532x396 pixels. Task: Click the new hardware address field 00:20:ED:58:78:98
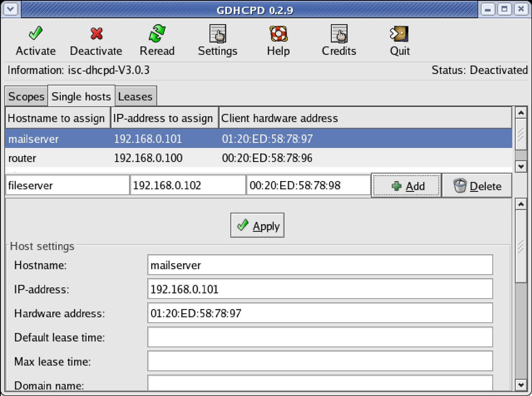[x=309, y=186]
